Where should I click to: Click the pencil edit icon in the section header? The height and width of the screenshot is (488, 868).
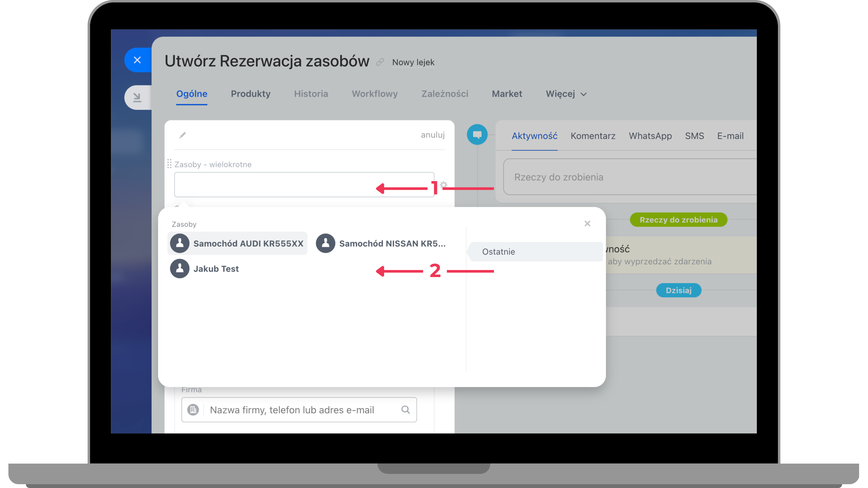183,135
